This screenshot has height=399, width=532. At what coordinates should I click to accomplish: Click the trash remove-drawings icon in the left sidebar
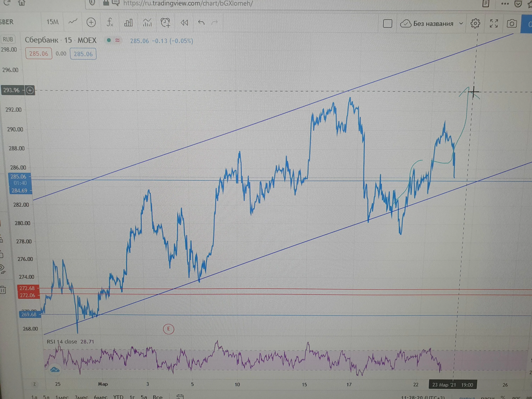point(3,290)
